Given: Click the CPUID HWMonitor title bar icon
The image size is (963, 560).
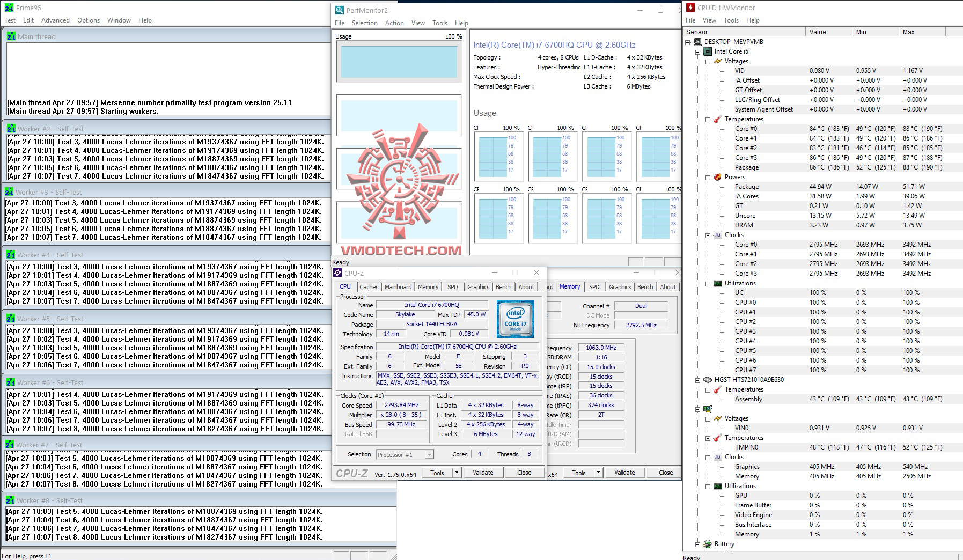Looking at the screenshot, I should click(690, 8).
